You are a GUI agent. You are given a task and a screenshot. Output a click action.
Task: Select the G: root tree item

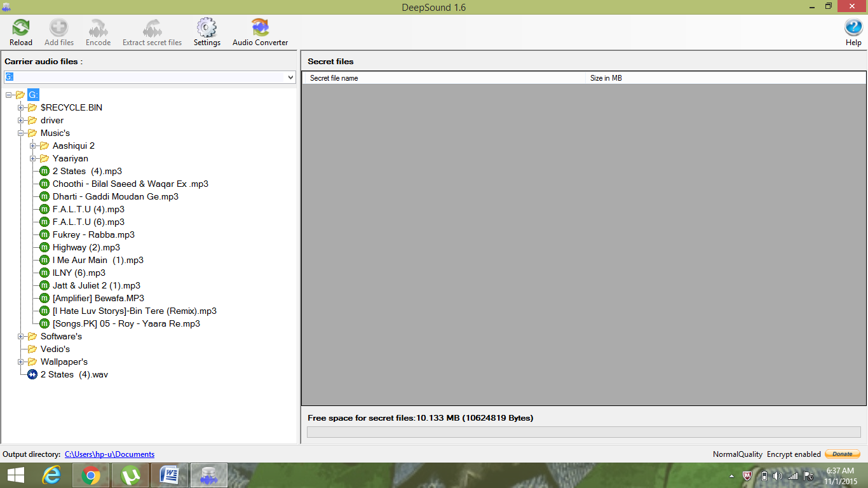(33, 95)
